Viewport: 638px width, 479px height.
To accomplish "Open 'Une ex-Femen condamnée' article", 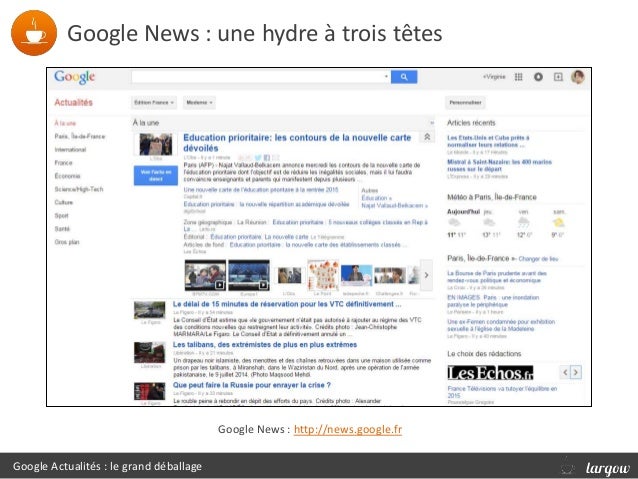I will (501, 325).
